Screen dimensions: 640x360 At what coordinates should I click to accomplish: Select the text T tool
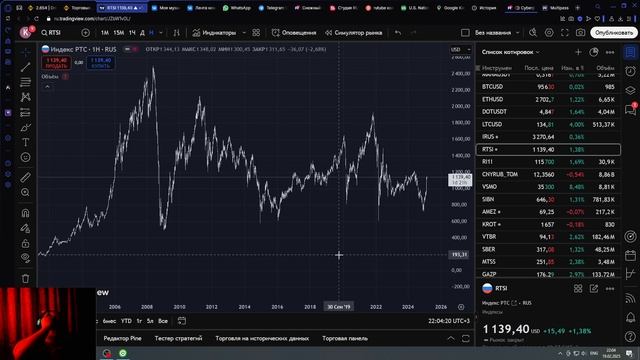pos(25,142)
